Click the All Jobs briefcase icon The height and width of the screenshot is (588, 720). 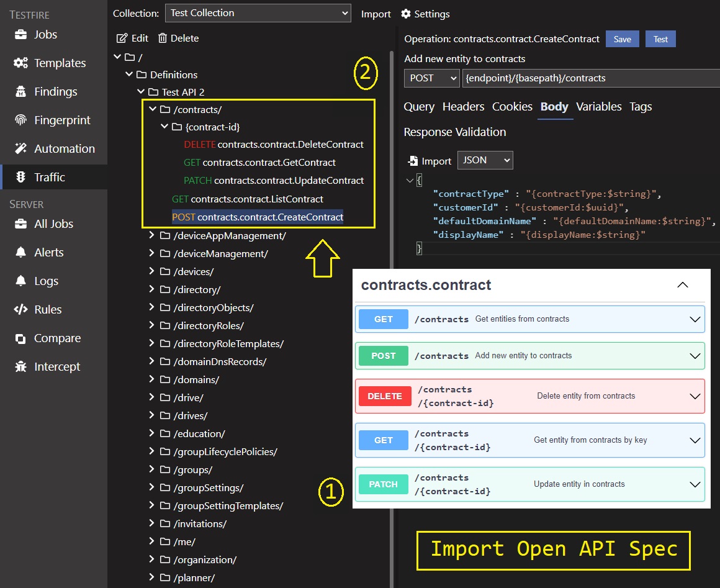click(20, 224)
